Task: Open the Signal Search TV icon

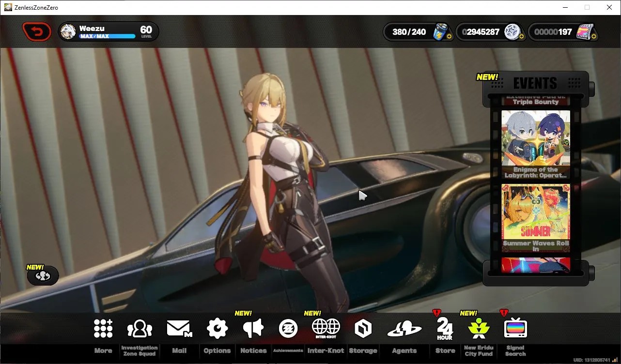Action: [515, 329]
